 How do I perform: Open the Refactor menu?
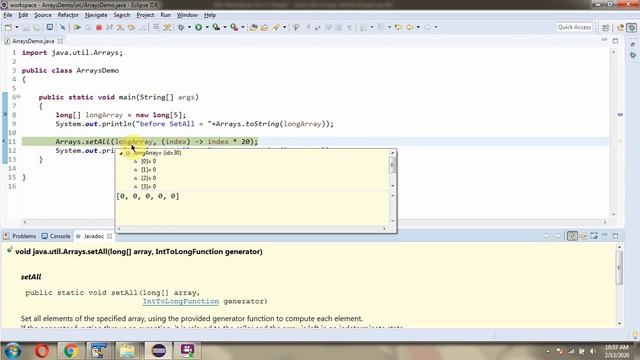(x=68, y=15)
